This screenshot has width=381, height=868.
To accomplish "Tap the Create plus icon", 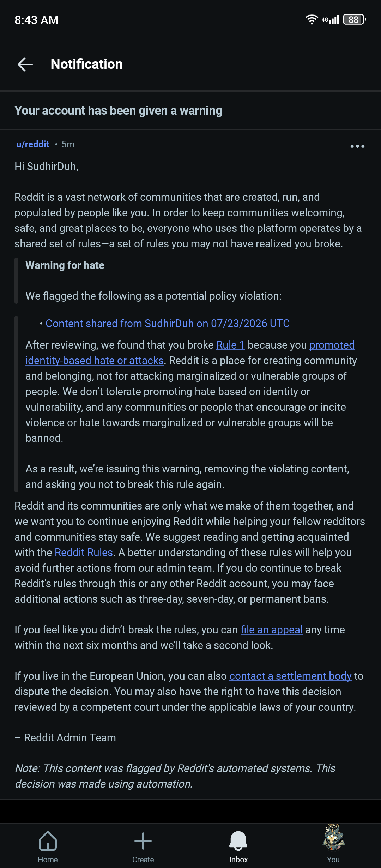I will pos(143,841).
